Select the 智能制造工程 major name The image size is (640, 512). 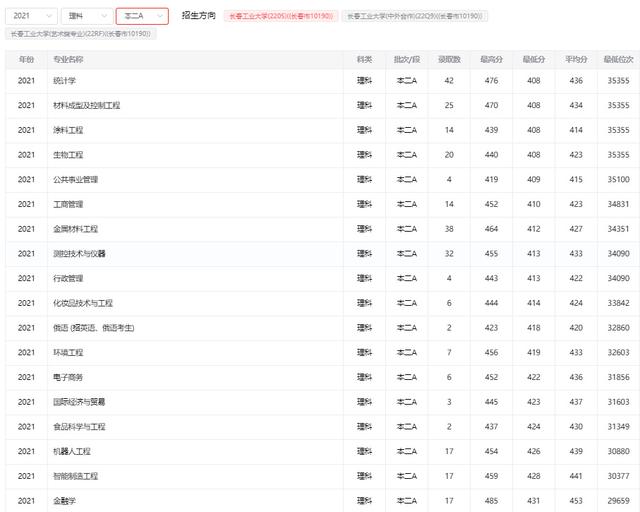[76, 476]
